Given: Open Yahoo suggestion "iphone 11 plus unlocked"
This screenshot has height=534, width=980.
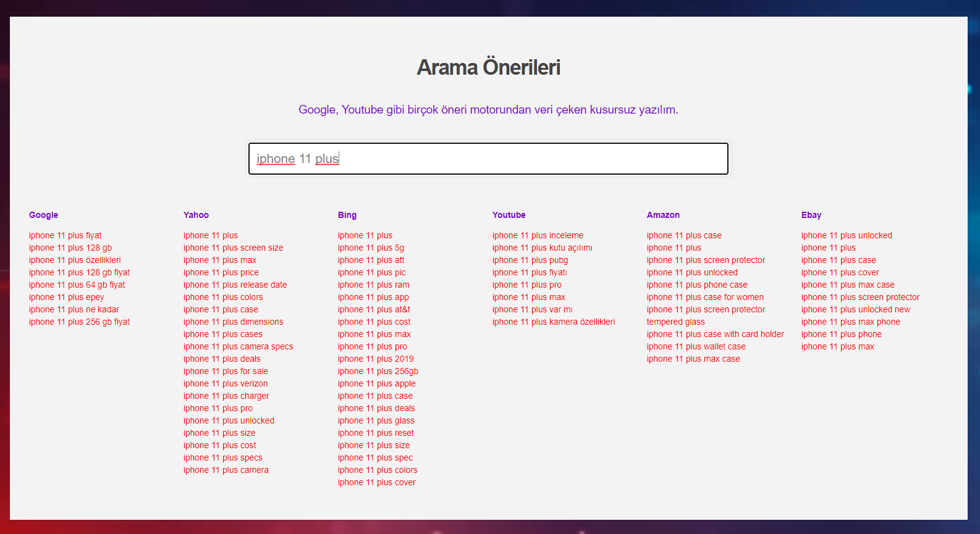Looking at the screenshot, I should [229, 420].
